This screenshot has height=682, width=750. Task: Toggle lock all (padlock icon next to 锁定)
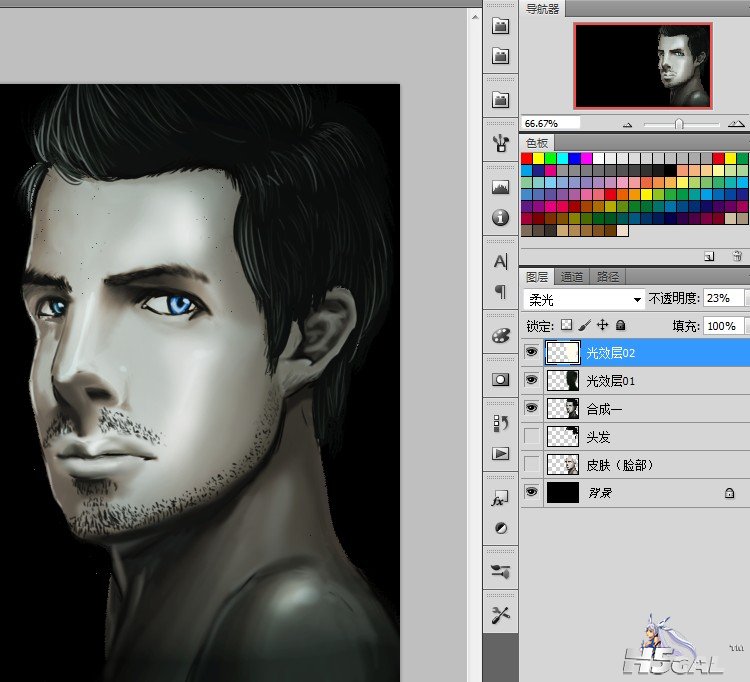pyautogui.click(x=620, y=325)
